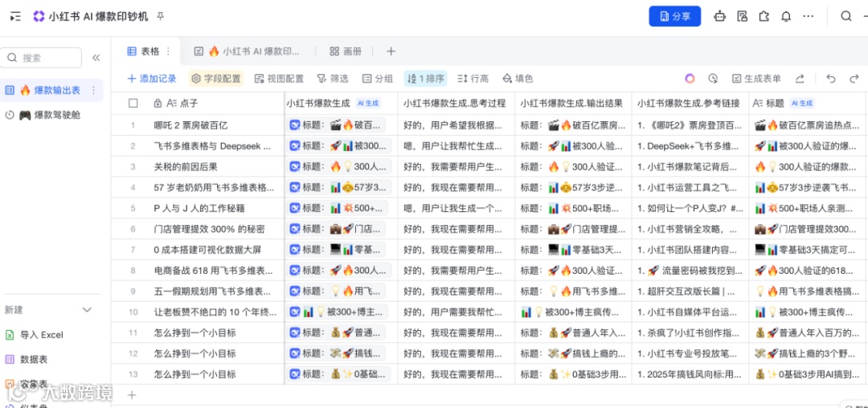Click the purple AI circle icon in toolbar
This screenshot has height=408, width=868.
pos(690,79)
